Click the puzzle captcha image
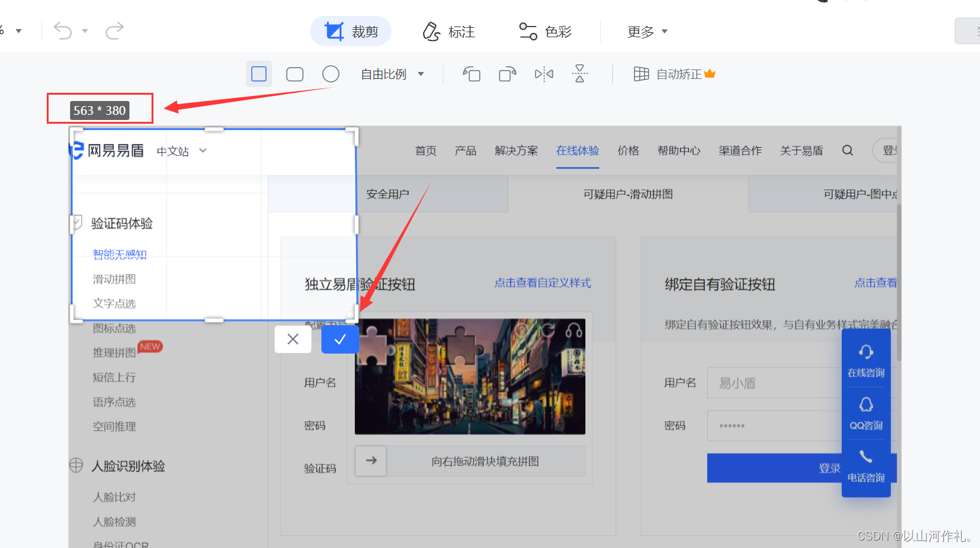The height and width of the screenshot is (548, 980). tap(470, 376)
